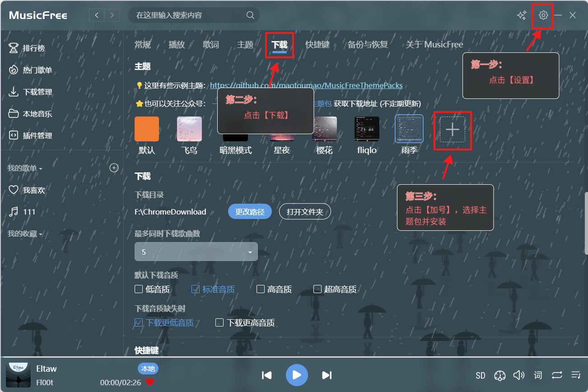The image size is (588, 392).
Task: Click the search magnifier icon
Action: [250, 15]
